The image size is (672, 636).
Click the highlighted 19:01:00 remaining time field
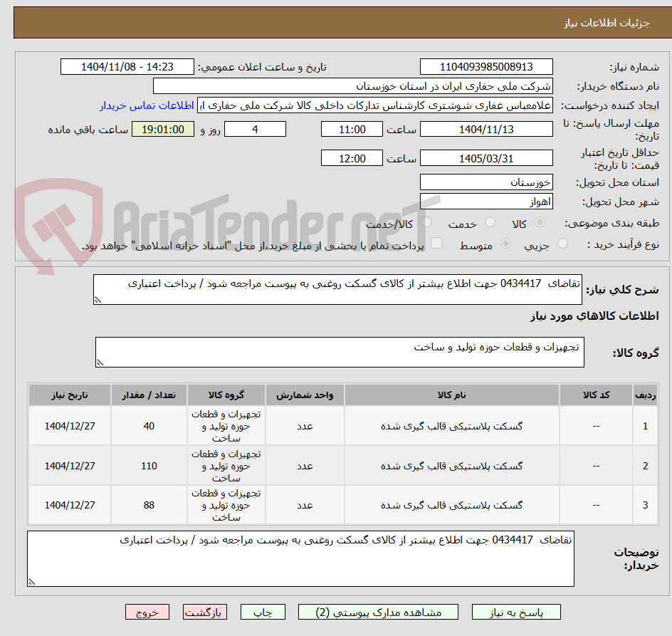[x=163, y=129]
